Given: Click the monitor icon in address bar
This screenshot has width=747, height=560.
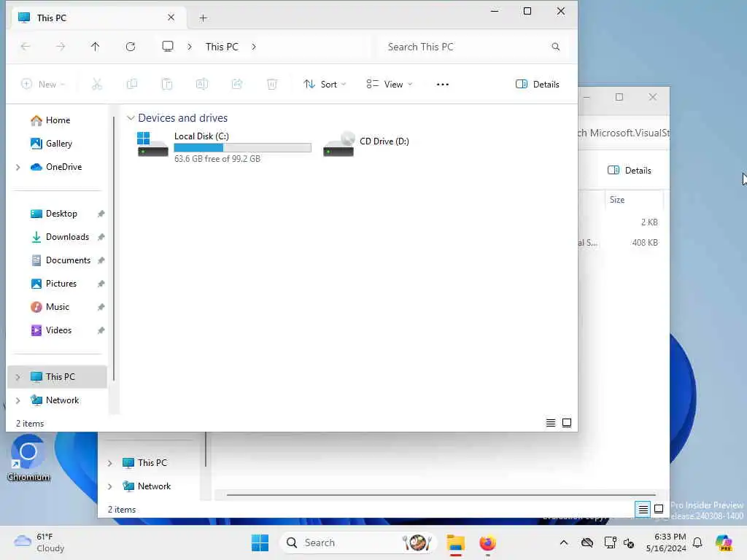Looking at the screenshot, I should point(168,46).
